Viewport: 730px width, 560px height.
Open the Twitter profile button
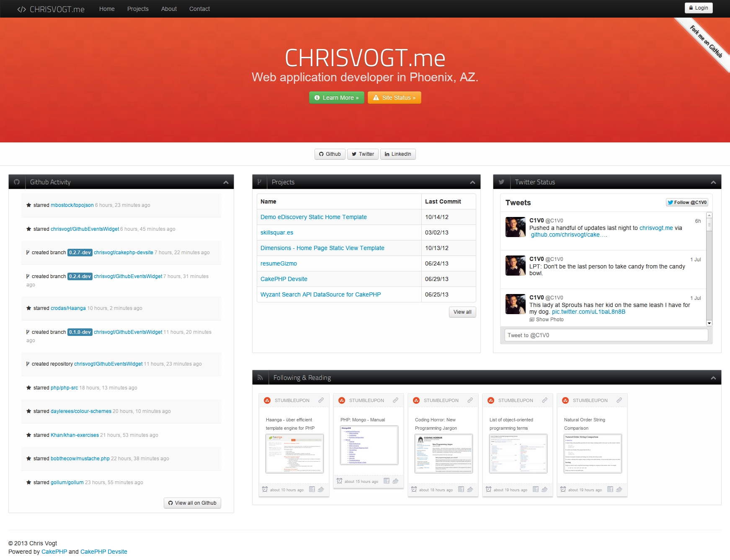pos(363,154)
